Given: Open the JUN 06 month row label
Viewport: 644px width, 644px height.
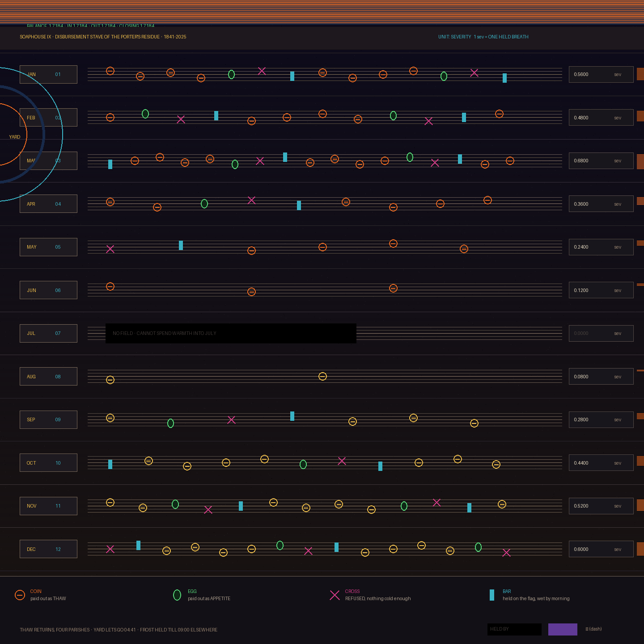Looking at the screenshot, I should pyautogui.click(x=48, y=290).
